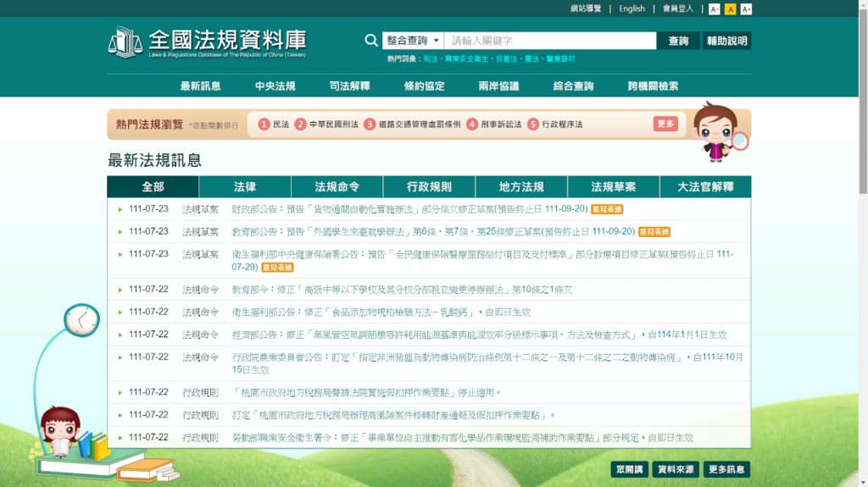Click 意見表達 badge on 全民健康保險 row
868x487 pixels.
click(277, 268)
